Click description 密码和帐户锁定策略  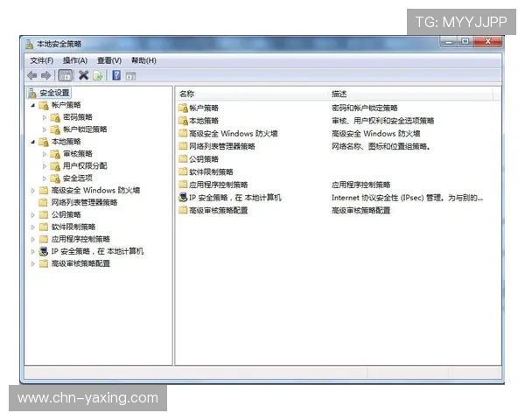(x=365, y=108)
